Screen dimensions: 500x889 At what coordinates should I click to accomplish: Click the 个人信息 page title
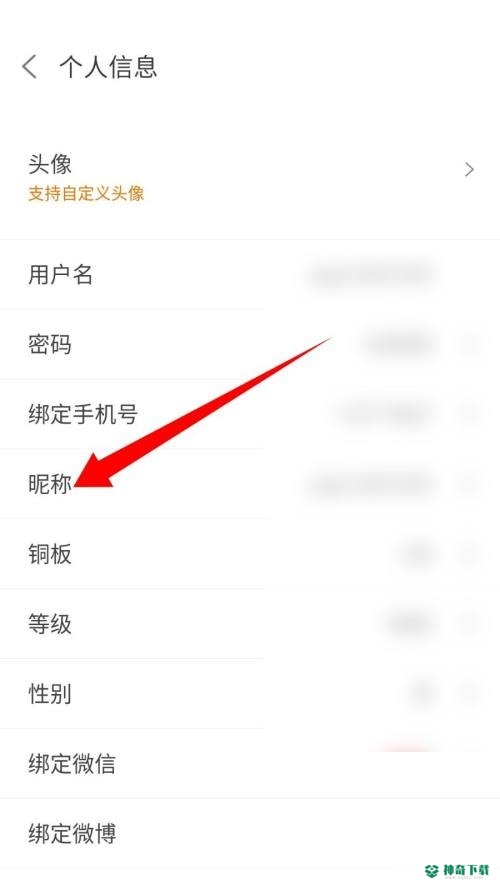coord(108,67)
